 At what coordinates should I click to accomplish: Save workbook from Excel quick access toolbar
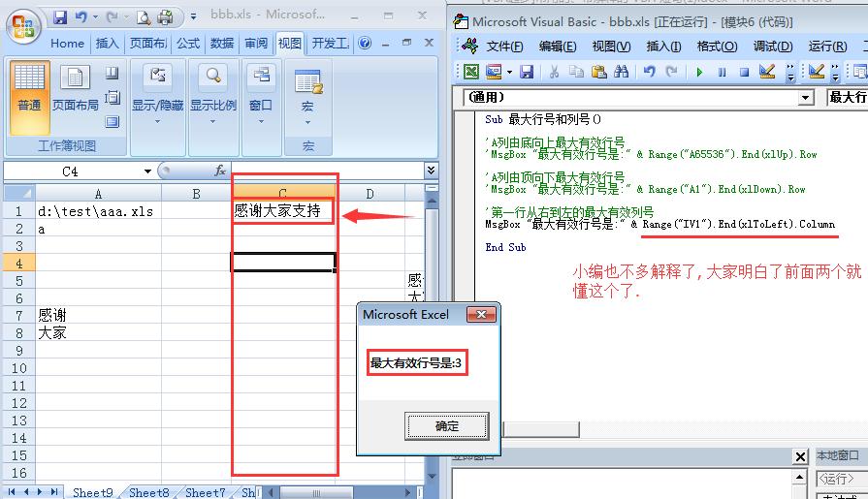click(60, 17)
